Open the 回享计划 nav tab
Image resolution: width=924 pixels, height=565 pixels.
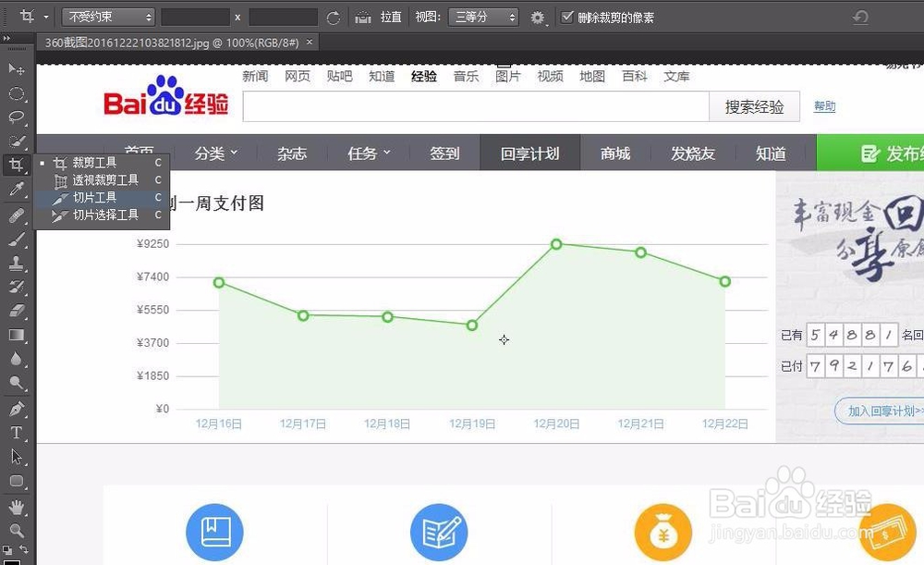(529, 154)
